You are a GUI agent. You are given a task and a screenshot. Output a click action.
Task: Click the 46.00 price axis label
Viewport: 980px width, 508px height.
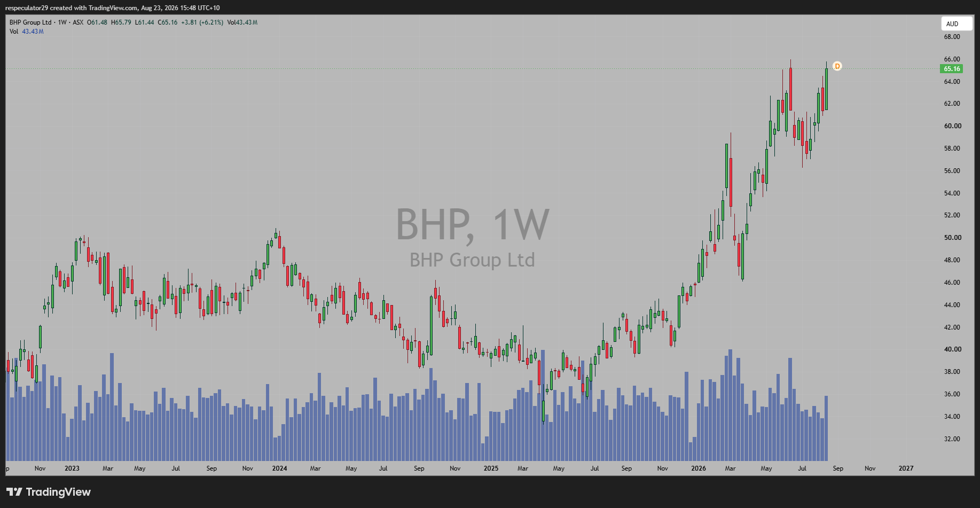(952, 283)
